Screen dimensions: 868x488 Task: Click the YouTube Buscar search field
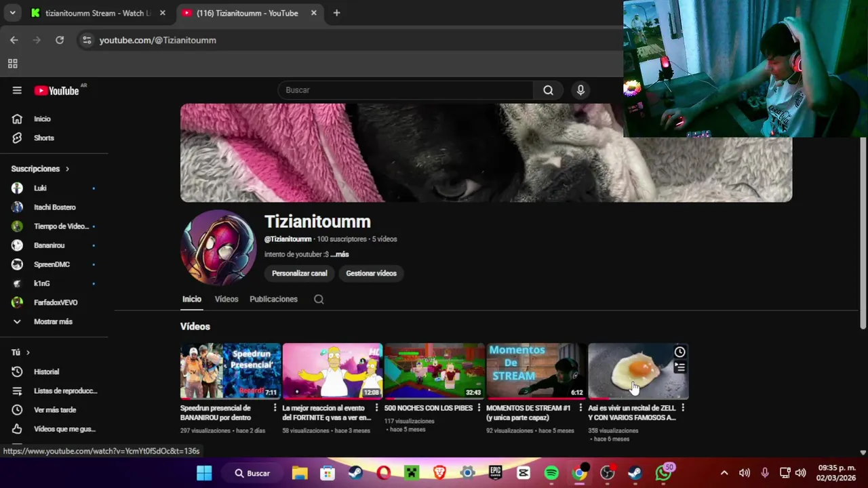(x=406, y=90)
